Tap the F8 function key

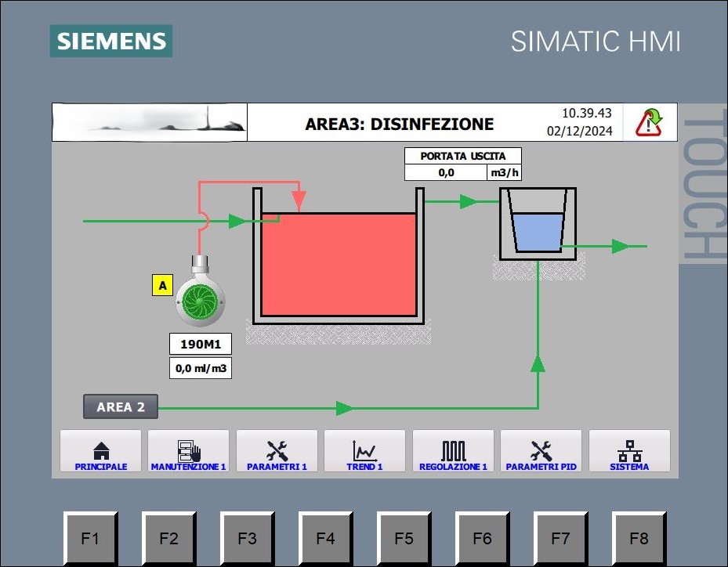(639, 538)
